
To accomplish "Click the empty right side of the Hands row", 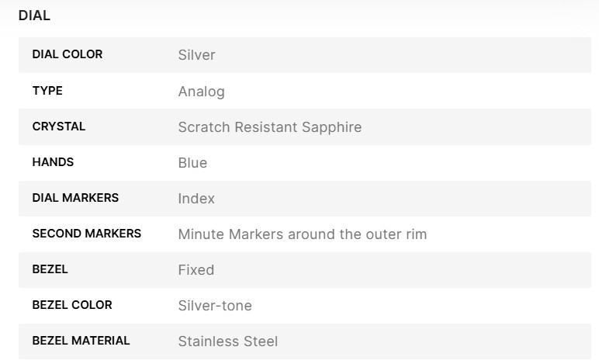I will pyautogui.click(x=466, y=163).
